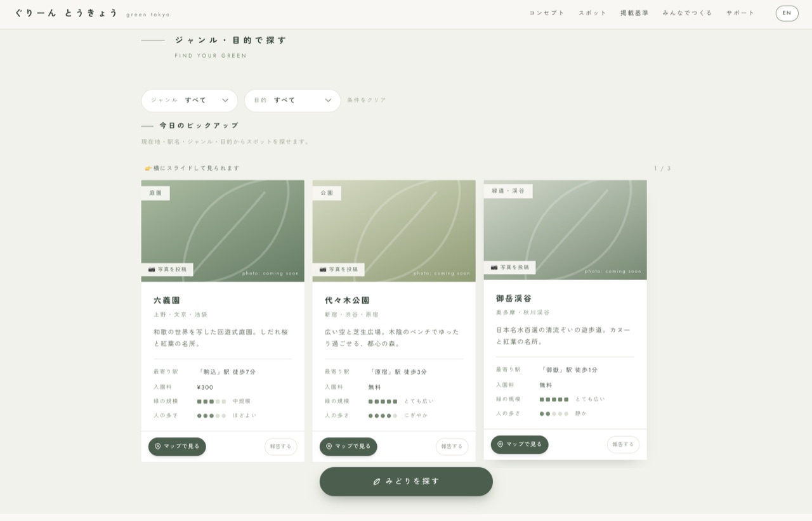Viewport: 812px width, 521px height.
Task: Click the 緑道・渓谷 tag on the 御岳渓谷 card
Action: [508, 191]
